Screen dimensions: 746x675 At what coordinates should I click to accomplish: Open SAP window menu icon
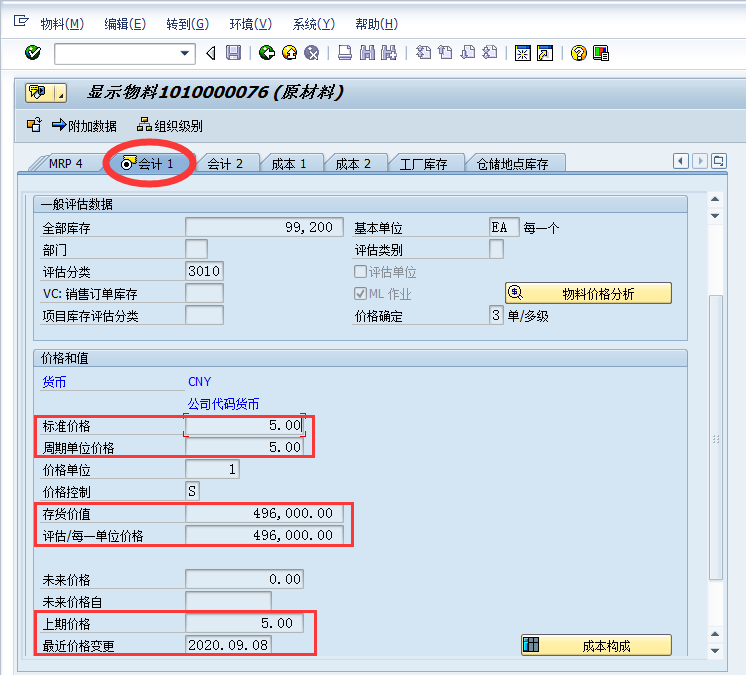coord(20,22)
